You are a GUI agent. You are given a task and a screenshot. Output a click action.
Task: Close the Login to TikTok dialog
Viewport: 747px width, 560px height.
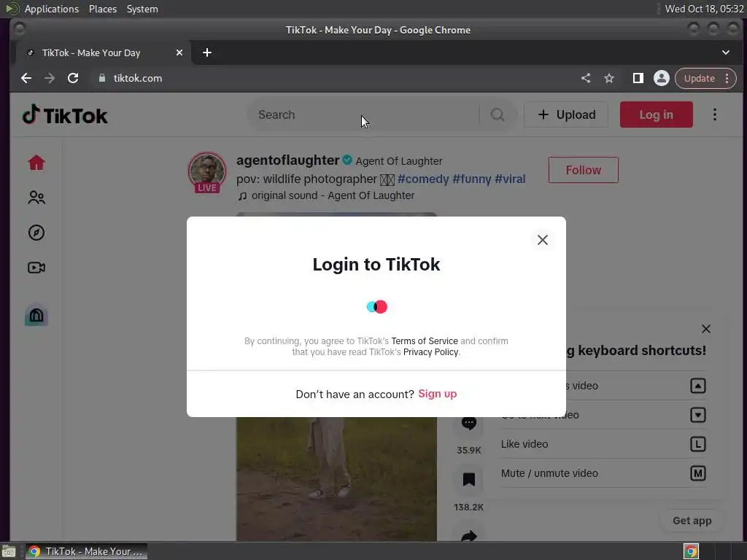[x=542, y=240]
